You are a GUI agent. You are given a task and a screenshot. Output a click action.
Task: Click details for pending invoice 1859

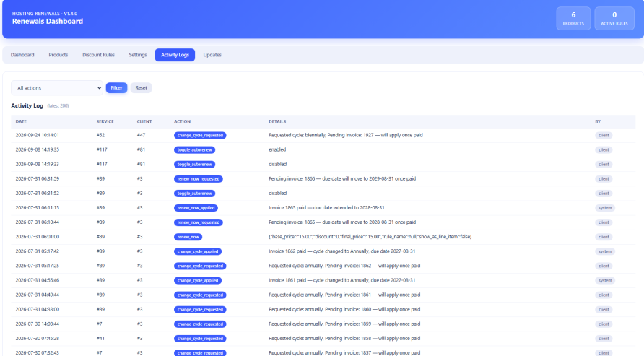point(344,324)
